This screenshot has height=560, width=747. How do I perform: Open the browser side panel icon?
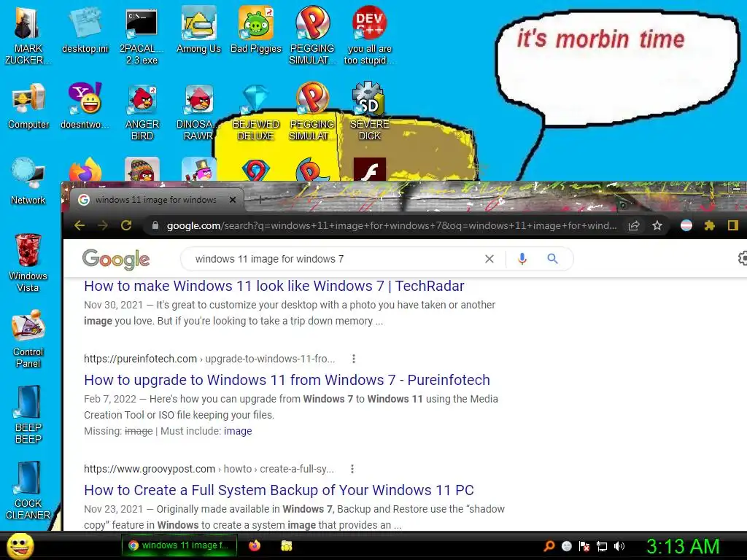point(732,226)
